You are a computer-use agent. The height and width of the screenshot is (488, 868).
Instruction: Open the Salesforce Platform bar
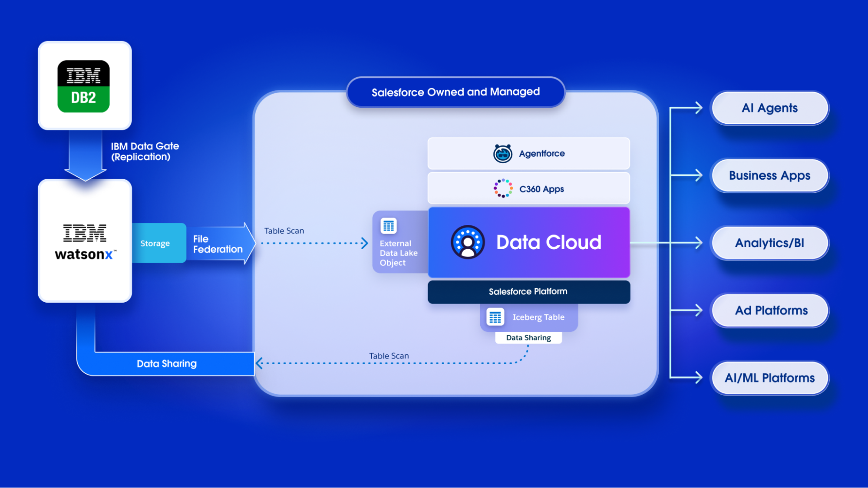click(528, 291)
